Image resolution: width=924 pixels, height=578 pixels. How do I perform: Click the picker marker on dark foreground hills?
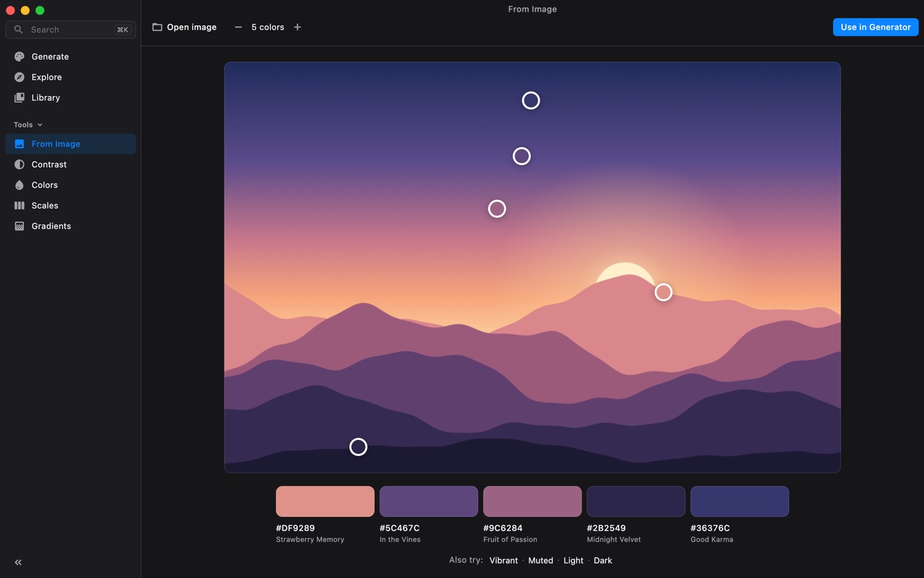[358, 447]
